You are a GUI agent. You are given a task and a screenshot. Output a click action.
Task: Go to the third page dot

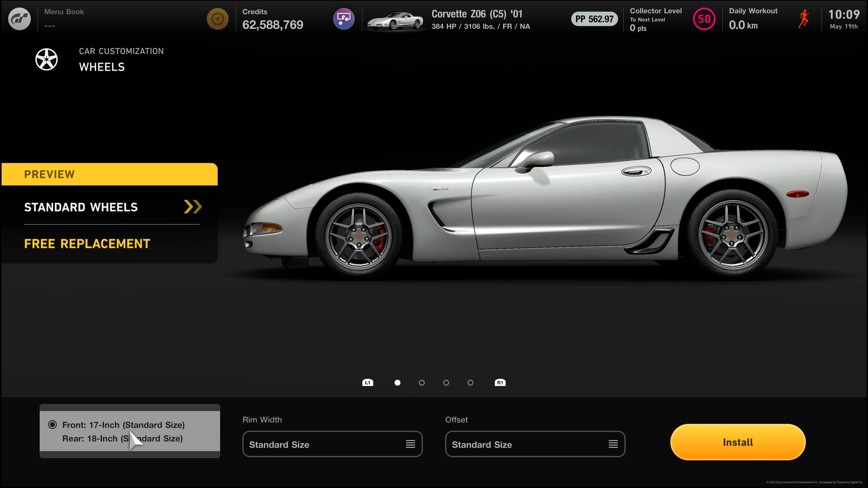pos(446,382)
